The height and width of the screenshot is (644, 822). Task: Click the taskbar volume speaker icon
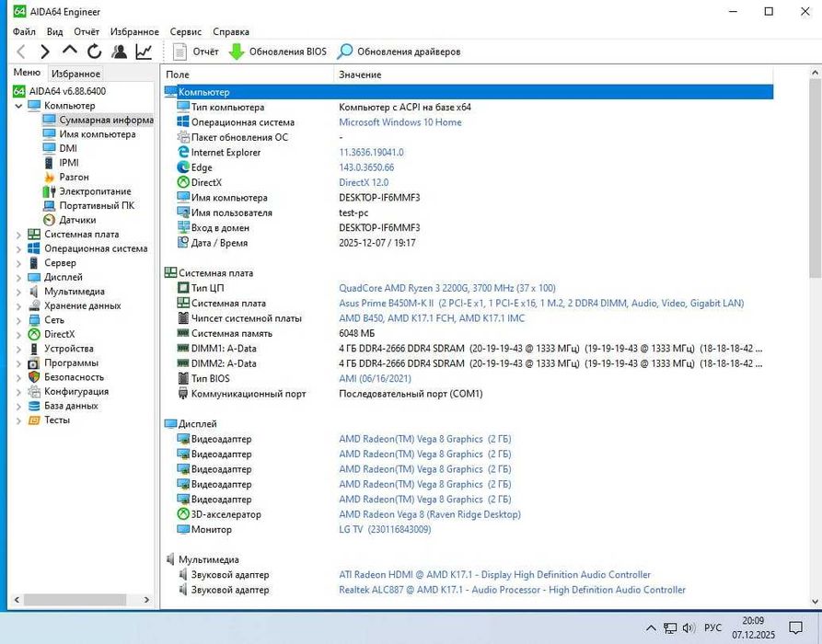point(689,627)
